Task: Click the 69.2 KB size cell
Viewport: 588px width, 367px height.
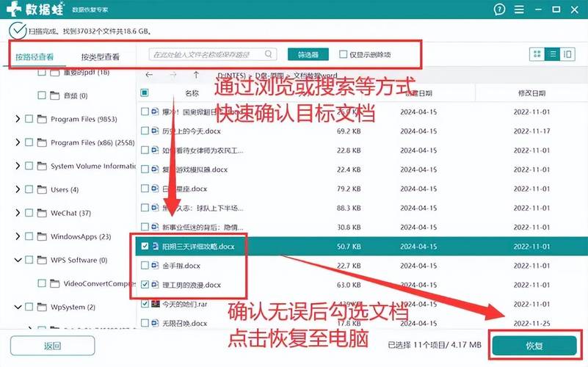Action: (x=349, y=131)
